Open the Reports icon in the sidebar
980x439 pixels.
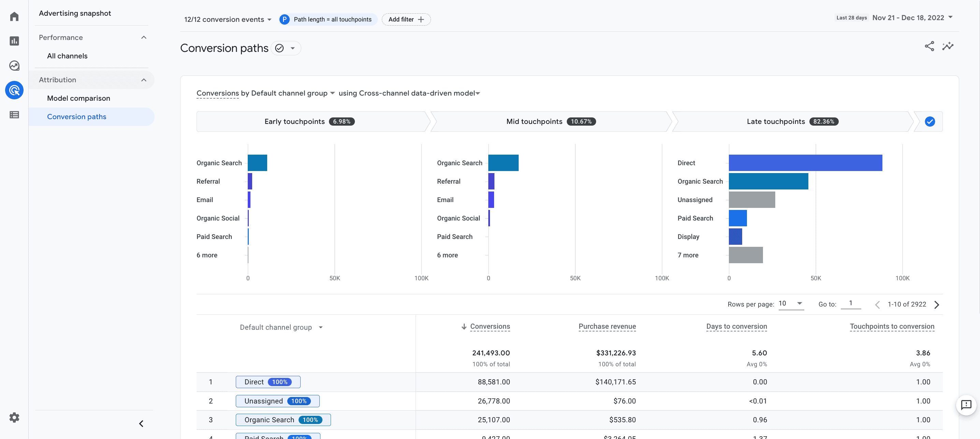[x=14, y=41]
